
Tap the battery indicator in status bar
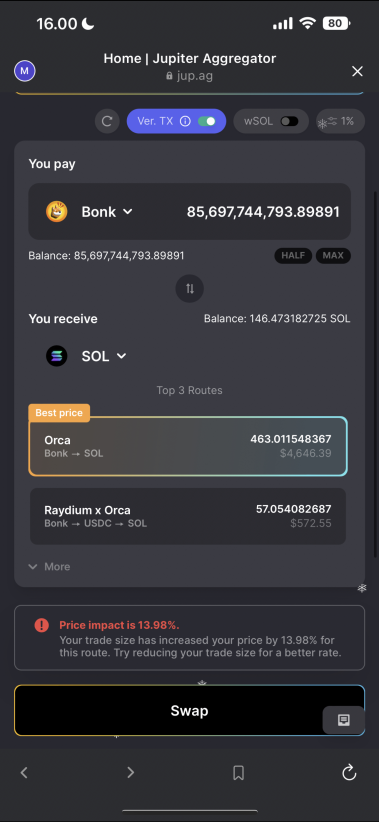337,23
